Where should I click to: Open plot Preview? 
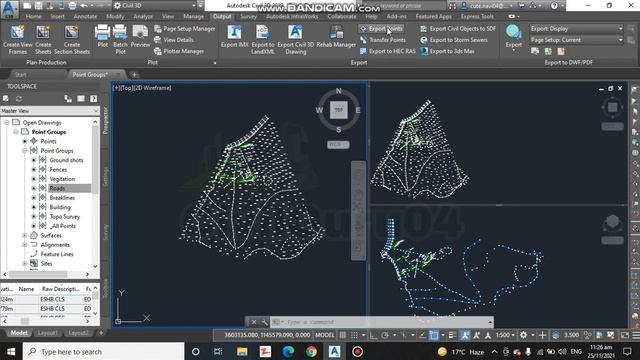[140, 36]
